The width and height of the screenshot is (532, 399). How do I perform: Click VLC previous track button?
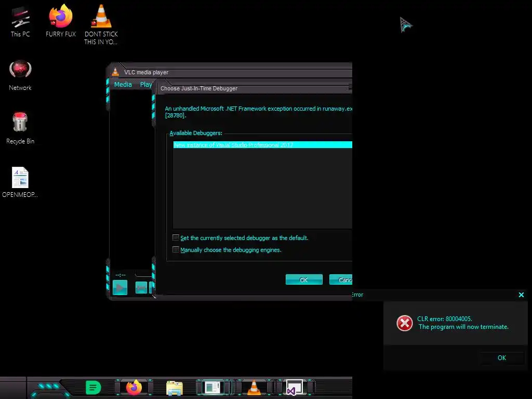[141, 288]
